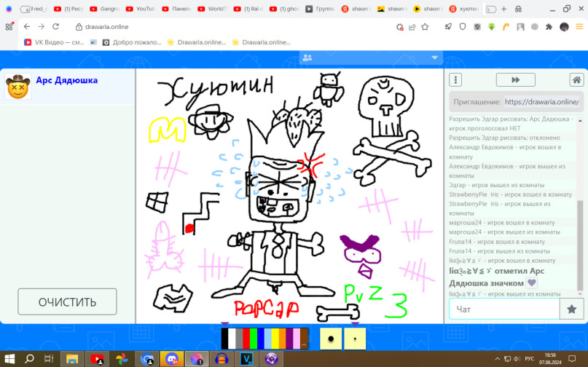
Task: Select the red color swatch
Action: point(246,339)
